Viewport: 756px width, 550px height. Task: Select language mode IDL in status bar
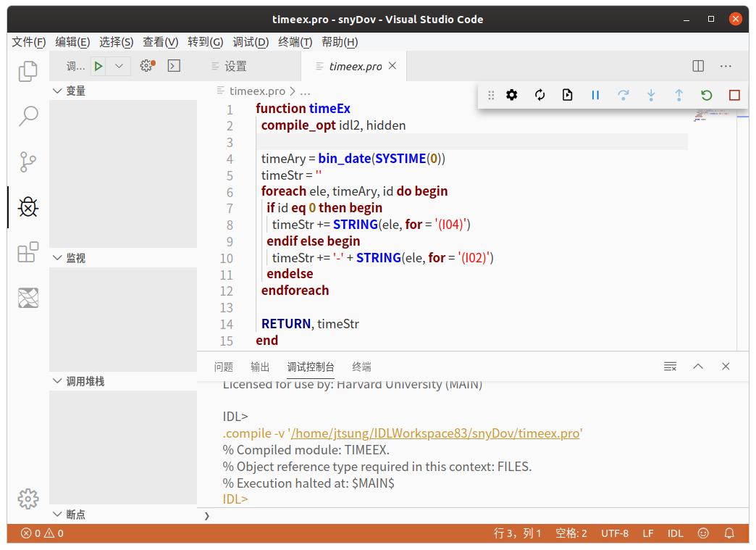tap(675, 533)
